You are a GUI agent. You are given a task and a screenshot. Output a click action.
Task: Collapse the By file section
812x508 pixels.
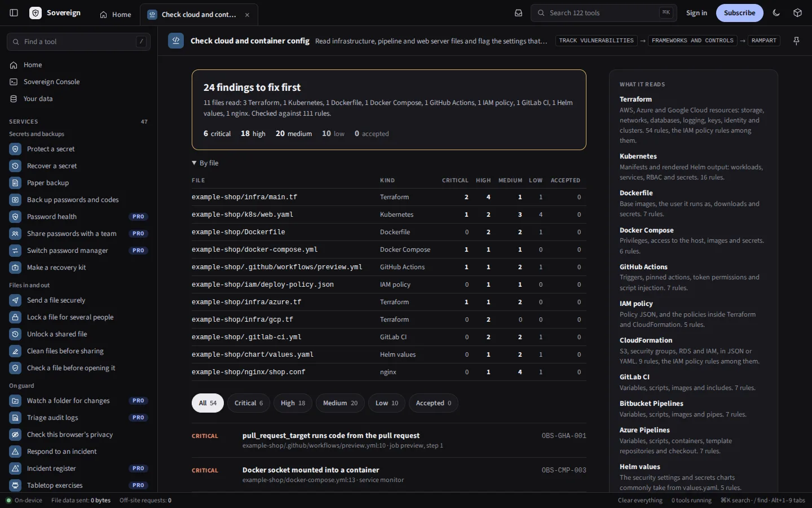point(205,163)
